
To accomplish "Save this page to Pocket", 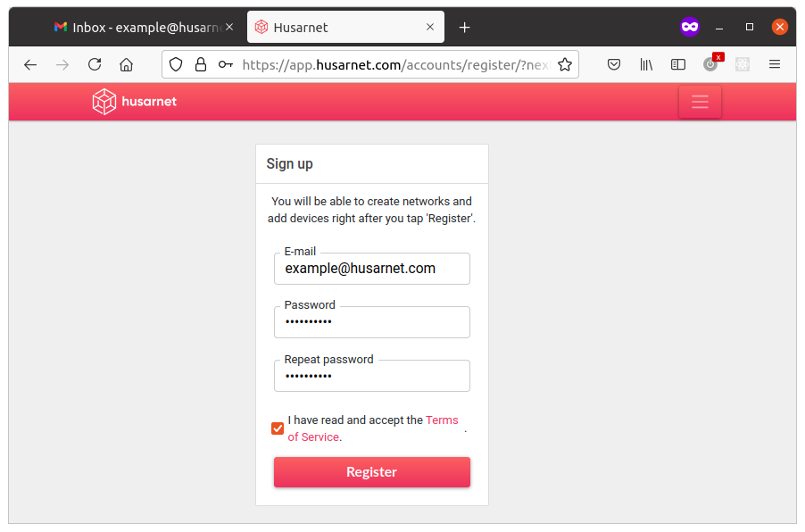I will (x=613, y=64).
